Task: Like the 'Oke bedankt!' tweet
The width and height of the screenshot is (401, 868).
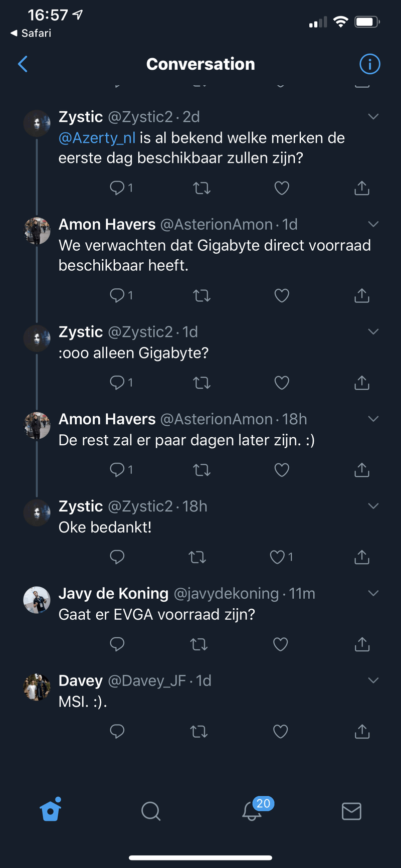Action: point(277,557)
